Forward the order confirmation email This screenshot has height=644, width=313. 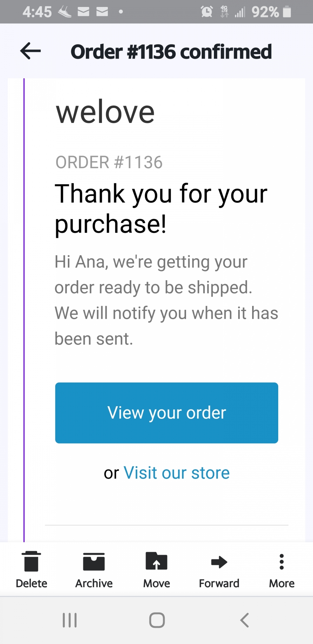(219, 569)
